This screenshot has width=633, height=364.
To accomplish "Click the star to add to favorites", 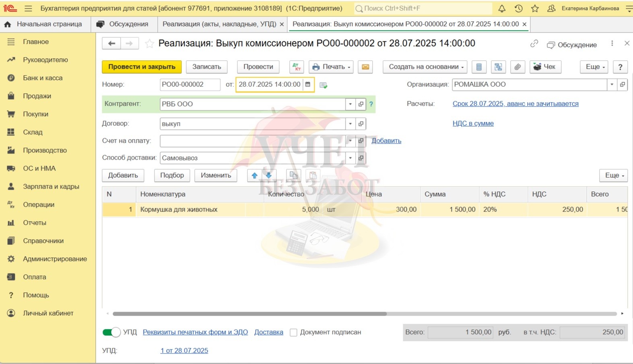I will [x=149, y=43].
